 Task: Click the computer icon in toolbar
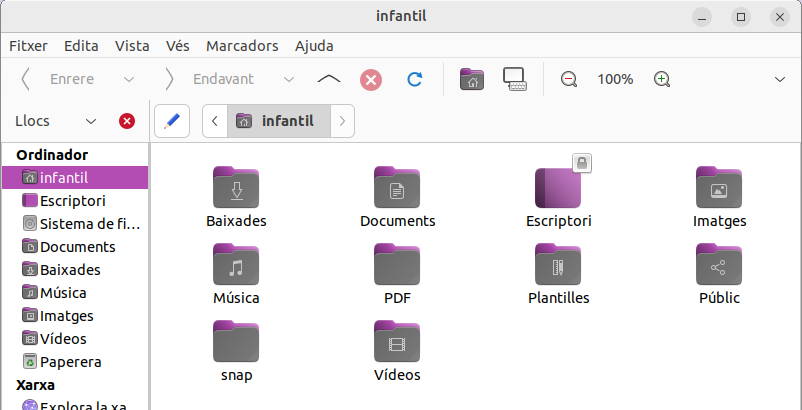click(x=515, y=79)
